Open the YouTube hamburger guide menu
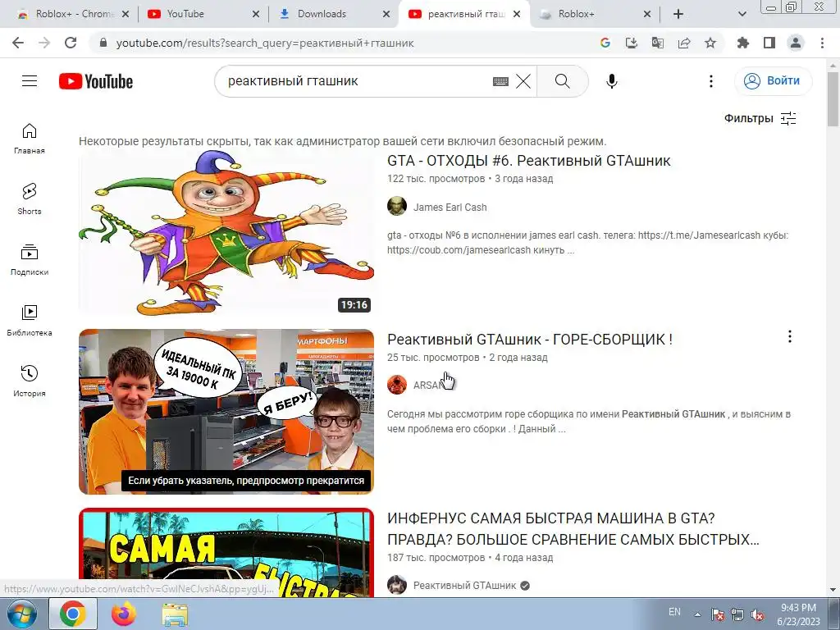The height and width of the screenshot is (630, 840). [x=30, y=81]
